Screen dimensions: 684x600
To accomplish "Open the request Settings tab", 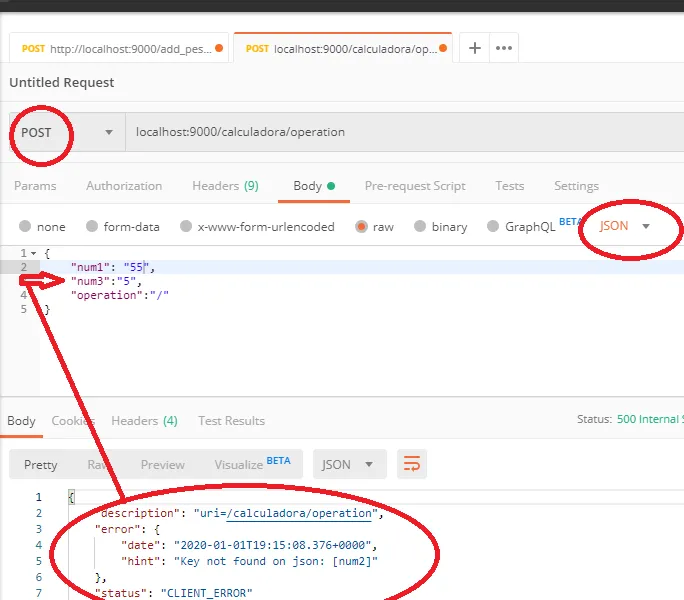I will click(576, 186).
